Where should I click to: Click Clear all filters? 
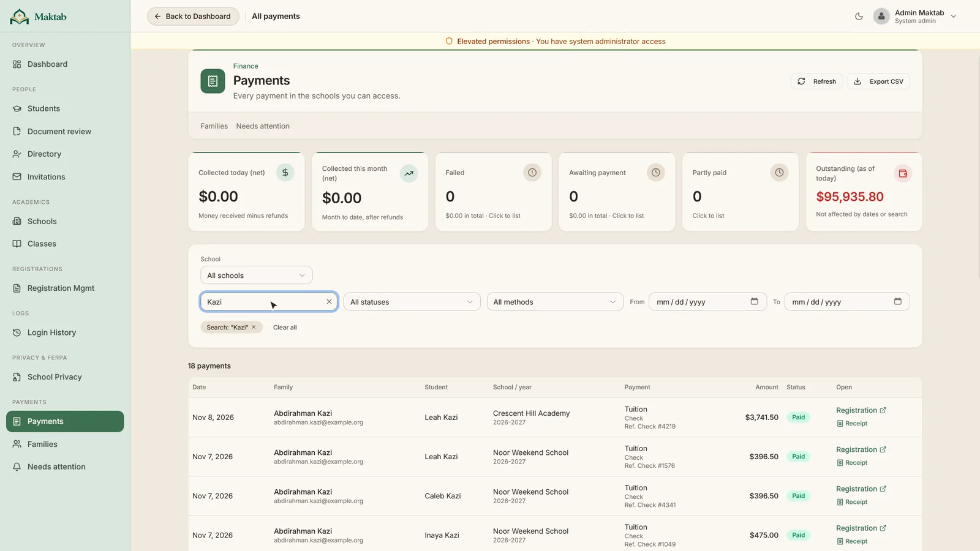tap(285, 328)
